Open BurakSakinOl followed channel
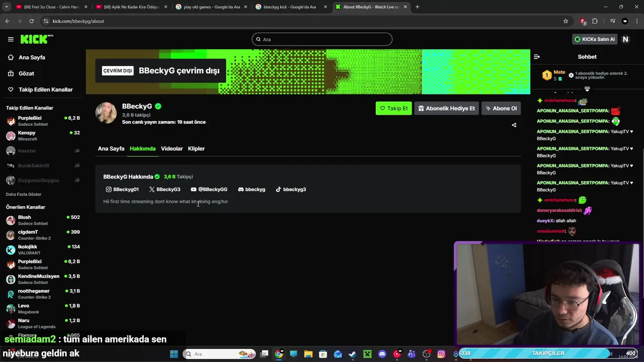644x362 pixels. (x=43, y=165)
